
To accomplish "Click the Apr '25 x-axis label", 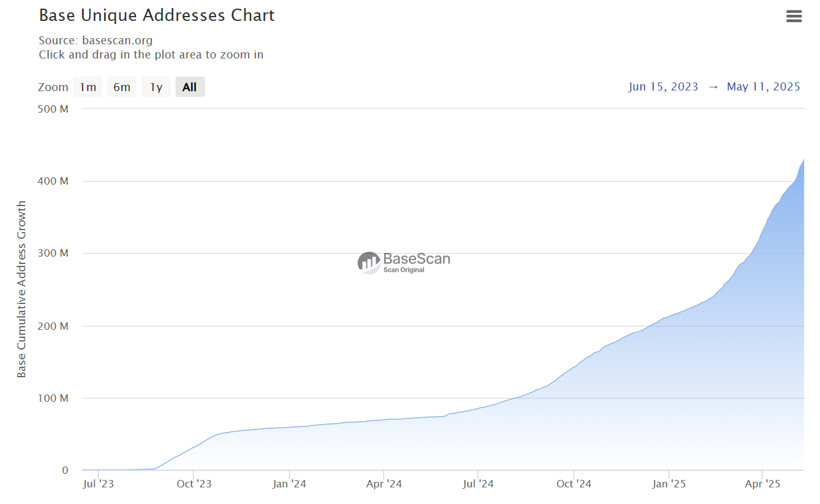I will (763, 484).
